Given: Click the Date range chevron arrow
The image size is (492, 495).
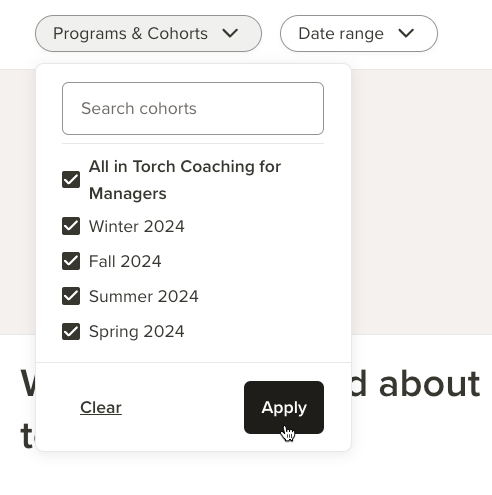Looking at the screenshot, I should 406,33.
